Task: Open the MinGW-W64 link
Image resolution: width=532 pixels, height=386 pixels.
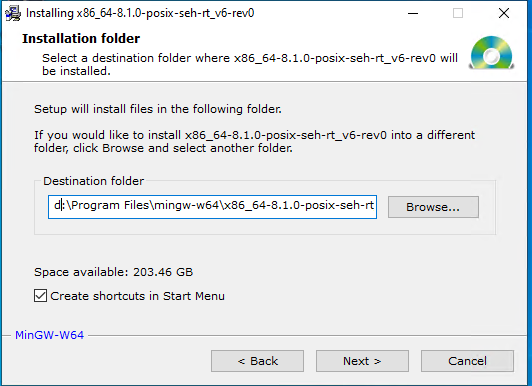Action: (50, 335)
